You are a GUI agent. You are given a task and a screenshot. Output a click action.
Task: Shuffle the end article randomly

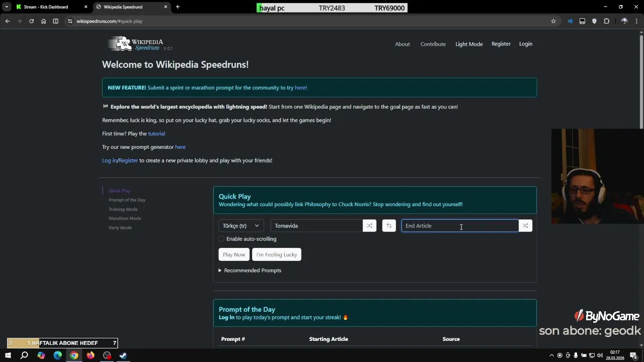click(x=525, y=226)
